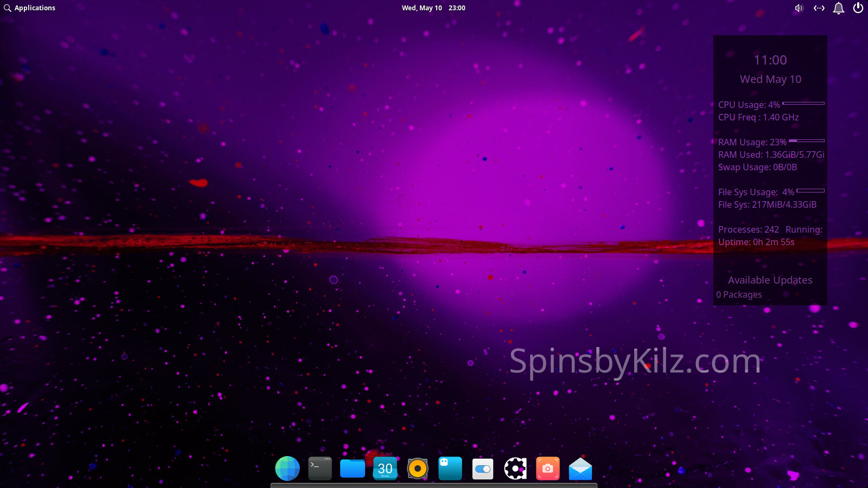Click the RAM Usage bar

tap(807, 141)
